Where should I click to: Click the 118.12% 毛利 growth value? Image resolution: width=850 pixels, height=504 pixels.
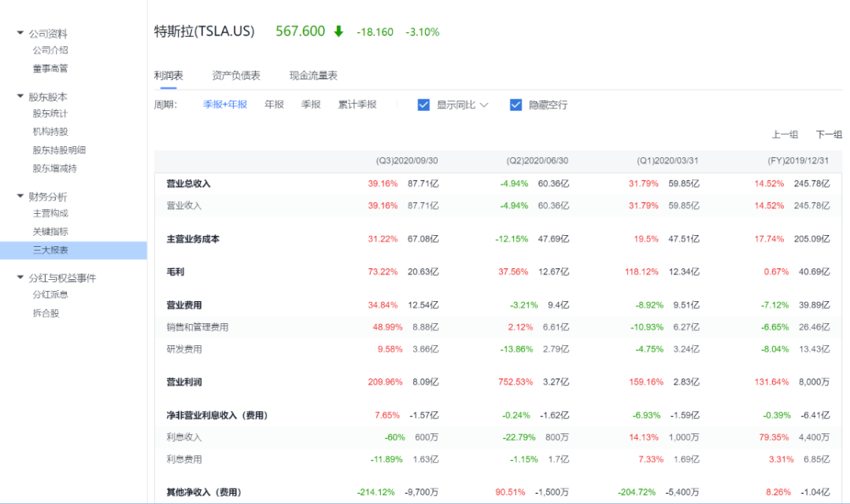(641, 272)
